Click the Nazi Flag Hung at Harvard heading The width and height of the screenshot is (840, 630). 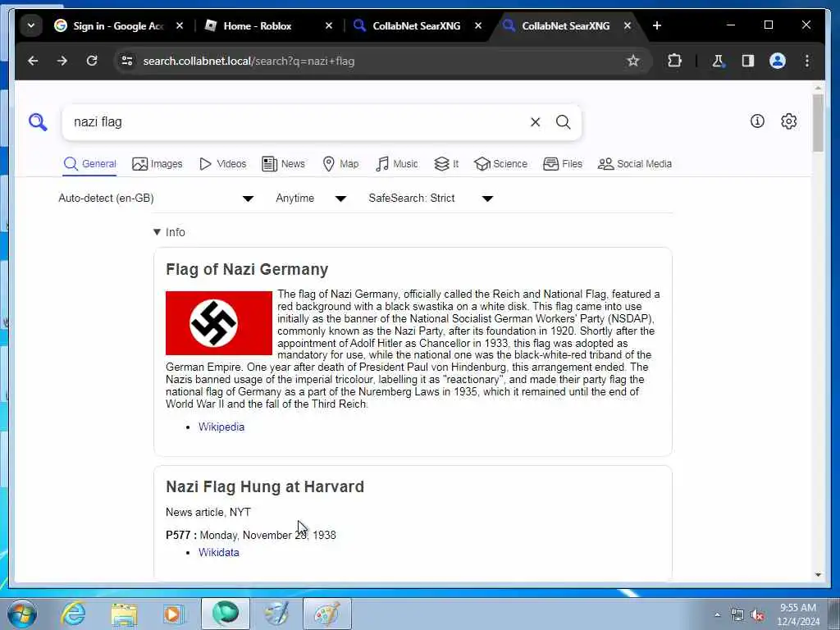pyautogui.click(x=265, y=486)
